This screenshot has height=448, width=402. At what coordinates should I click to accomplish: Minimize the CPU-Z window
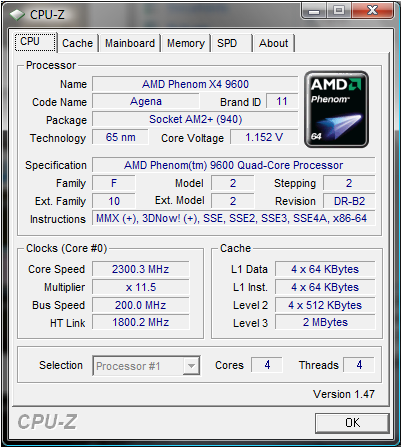click(313, 11)
